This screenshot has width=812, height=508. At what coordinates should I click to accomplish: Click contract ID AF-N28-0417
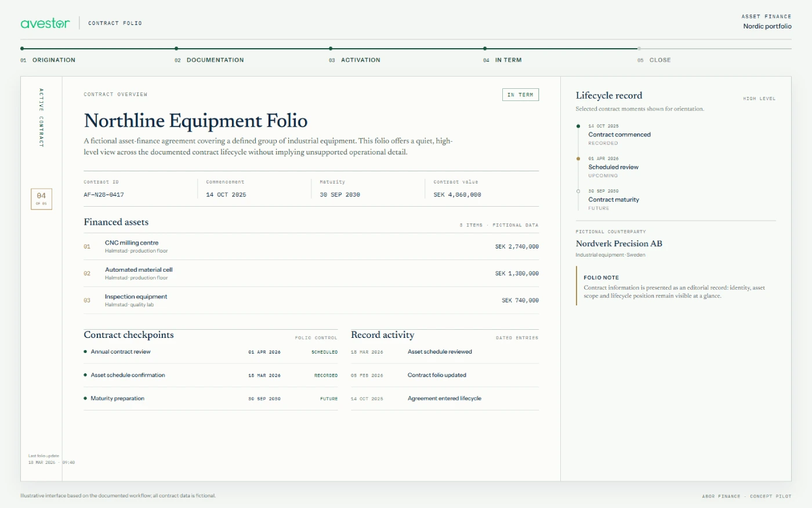[104, 195]
